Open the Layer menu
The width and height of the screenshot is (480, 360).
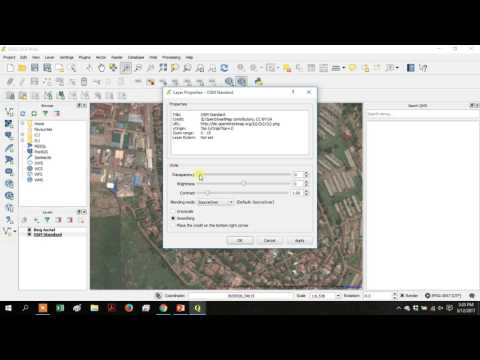click(x=49, y=57)
